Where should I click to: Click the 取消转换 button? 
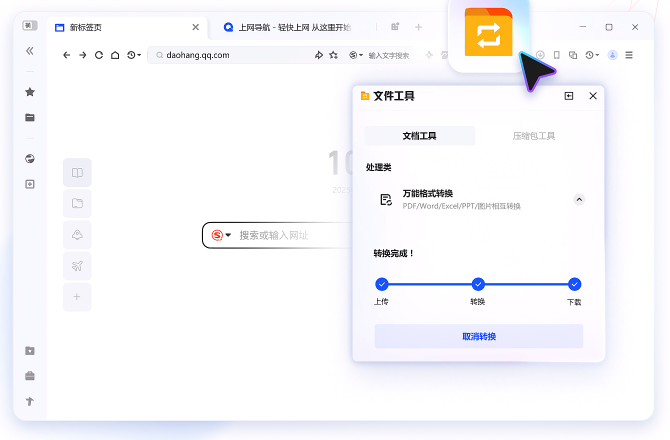tap(479, 336)
